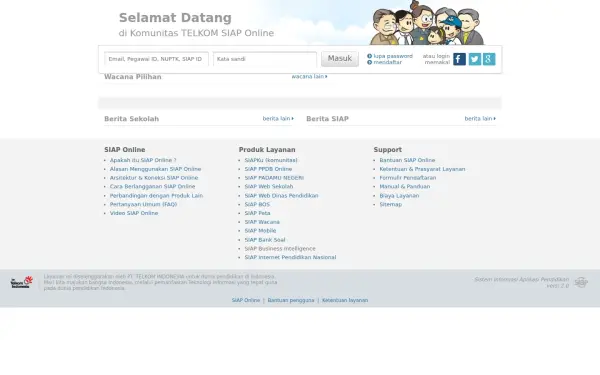The width and height of the screenshot is (600, 375).
Task: Open Arsitektur & Koneksi SIAP Online link
Action: [x=154, y=178]
